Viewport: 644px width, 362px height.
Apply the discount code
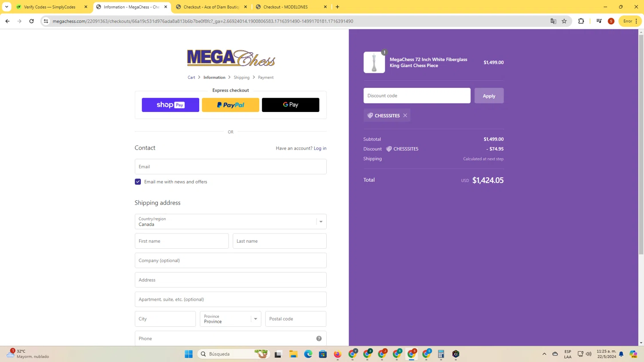tap(489, 96)
